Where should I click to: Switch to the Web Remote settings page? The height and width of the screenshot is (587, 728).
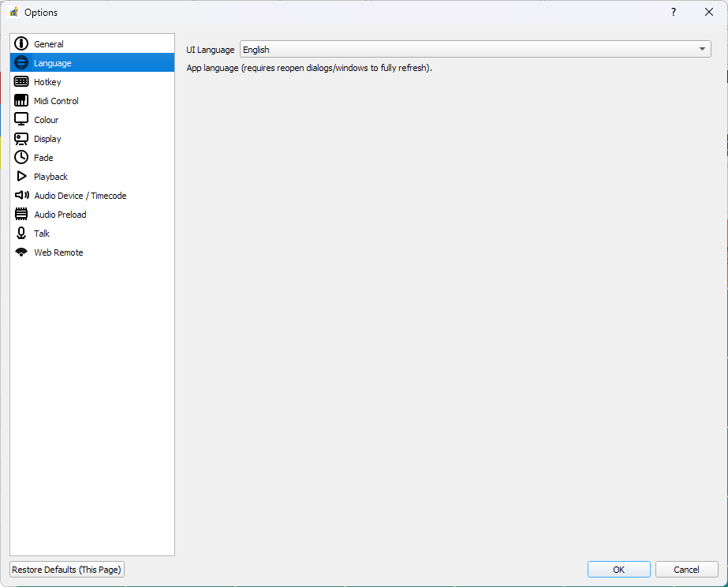pos(58,252)
